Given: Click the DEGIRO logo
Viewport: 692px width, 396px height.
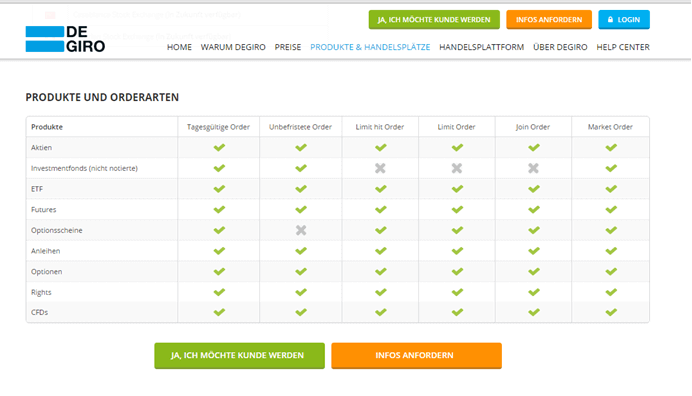Looking at the screenshot, I should 65,39.
